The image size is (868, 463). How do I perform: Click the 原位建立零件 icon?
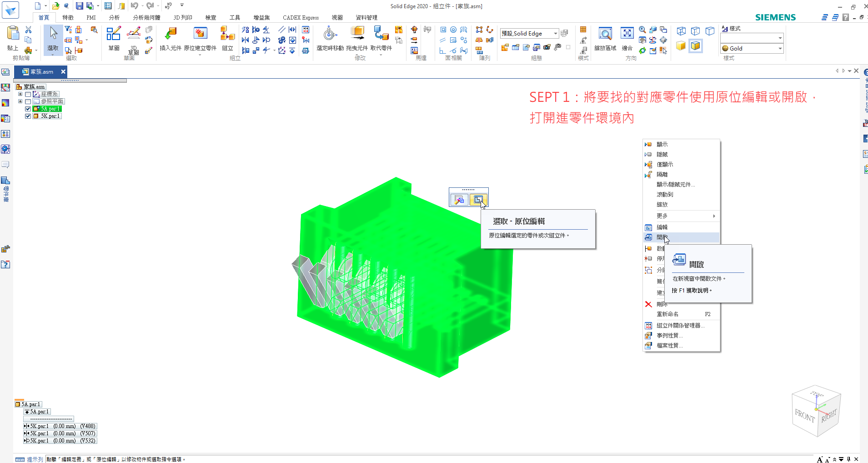coord(200,33)
